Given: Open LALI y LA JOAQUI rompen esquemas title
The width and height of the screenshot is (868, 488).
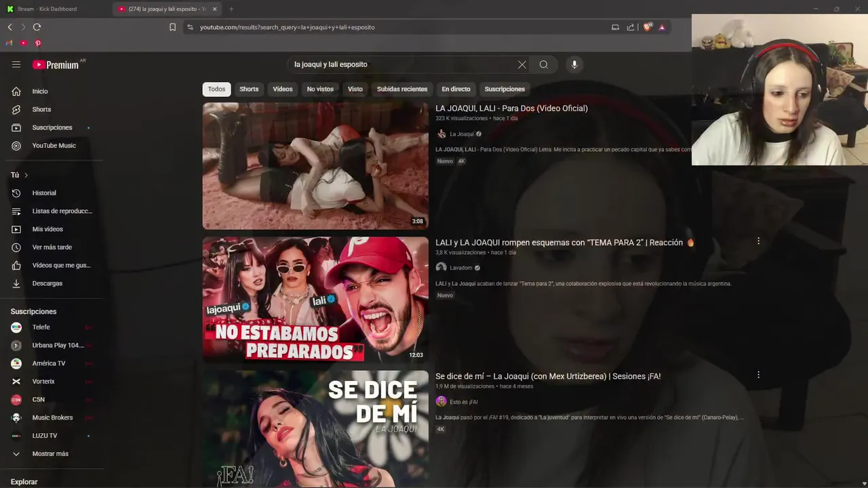Looking at the screenshot, I should [x=565, y=243].
